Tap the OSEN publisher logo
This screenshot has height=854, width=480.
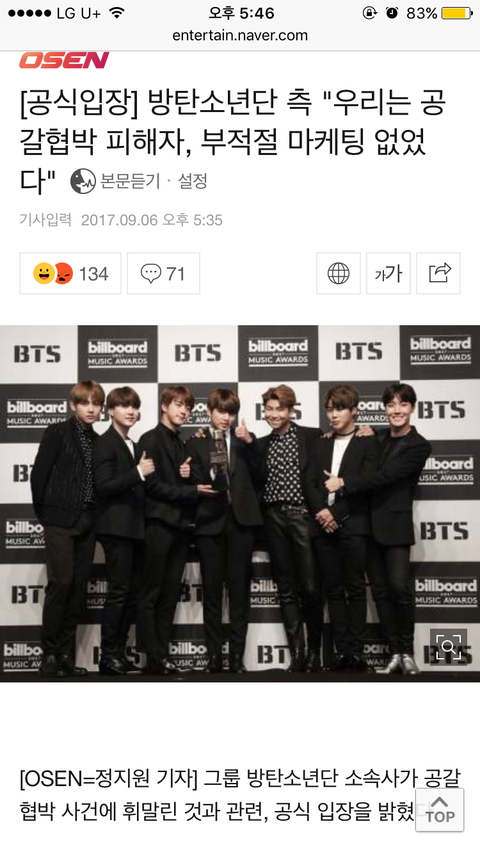coord(64,60)
